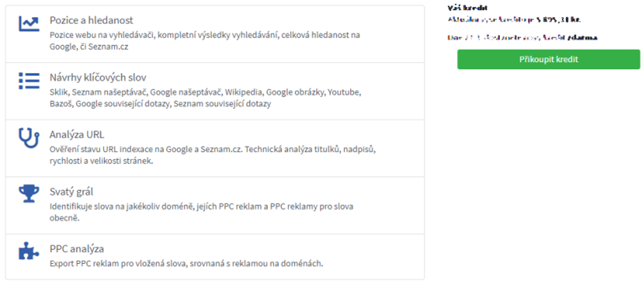Select the Analýza URL heading
Image resolution: width=644 pixels, height=283 pixels.
[x=76, y=135]
